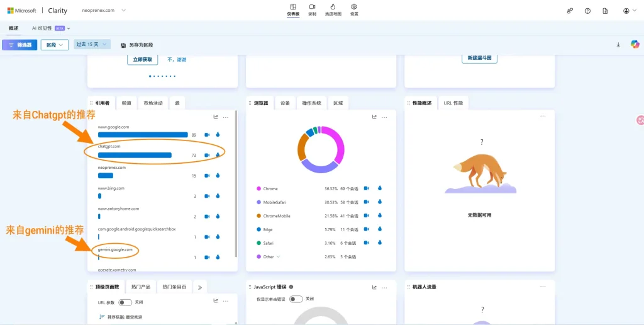Viewport: 644px width, 325px height.
Task: Open more options in browser card
Action: pyautogui.click(x=384, y=117)
